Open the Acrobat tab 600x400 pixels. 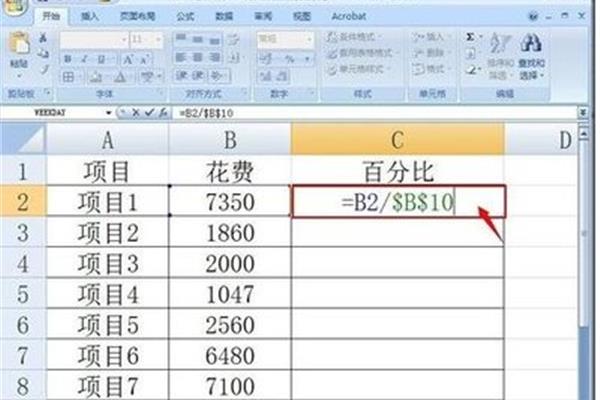[x=349, y=16]
